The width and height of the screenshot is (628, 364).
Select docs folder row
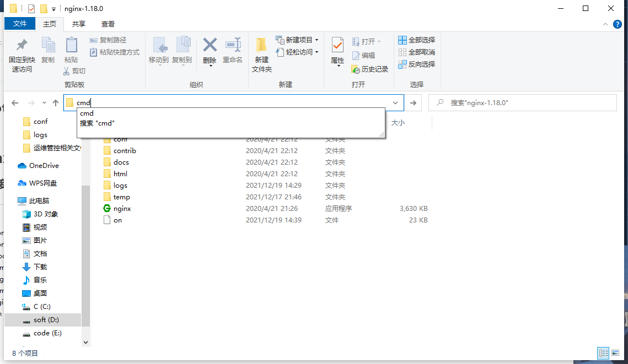click(x=121, y=162)
